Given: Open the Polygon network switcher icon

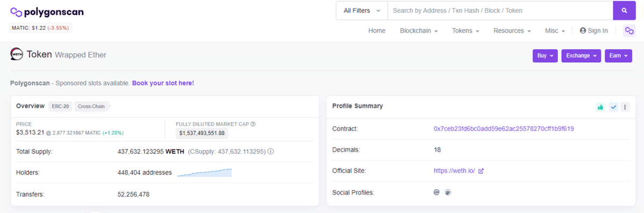Looking at the screenshot, I should coord(629,31).
